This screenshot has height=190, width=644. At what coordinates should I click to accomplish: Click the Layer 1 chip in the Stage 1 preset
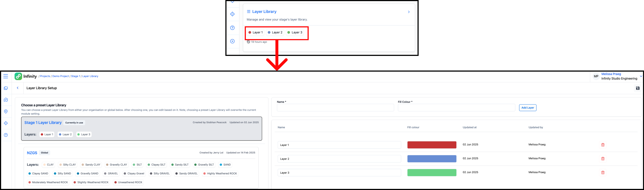click(47, 134)
